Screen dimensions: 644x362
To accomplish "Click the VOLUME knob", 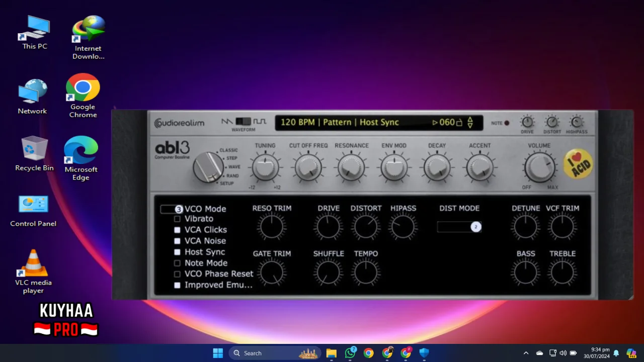I will tap(539, 167).
